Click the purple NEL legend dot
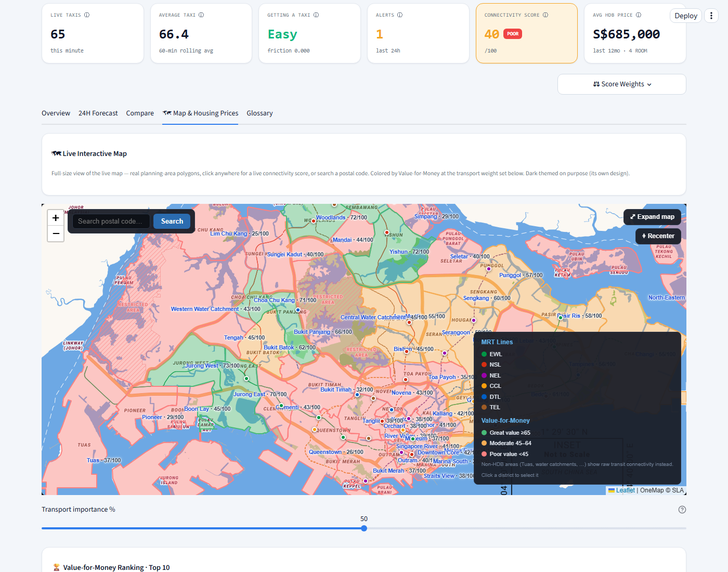This screenshot has height=572, width=728. pyautogui.click(x=484, y=375)
